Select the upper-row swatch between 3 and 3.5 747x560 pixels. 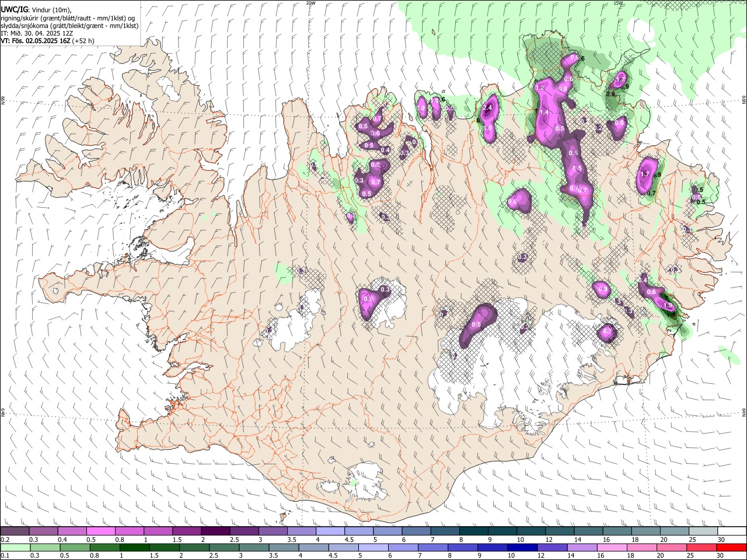273,531
